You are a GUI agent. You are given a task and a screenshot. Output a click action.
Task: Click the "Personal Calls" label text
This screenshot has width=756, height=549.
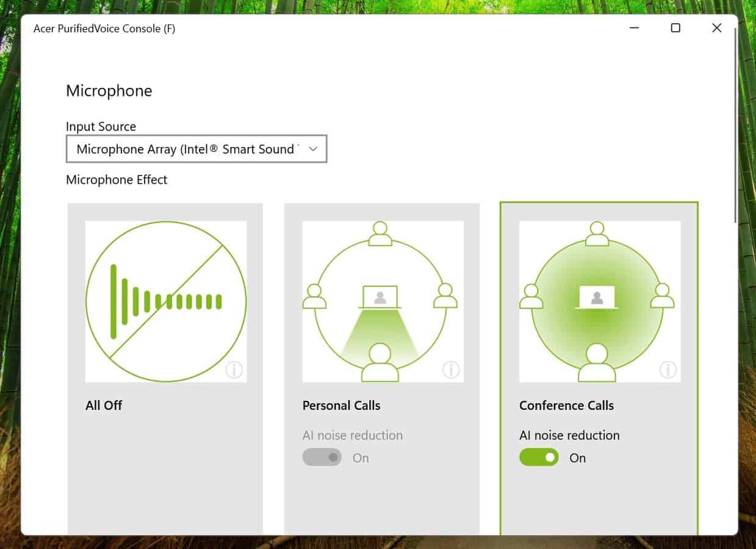pos(341,406)
